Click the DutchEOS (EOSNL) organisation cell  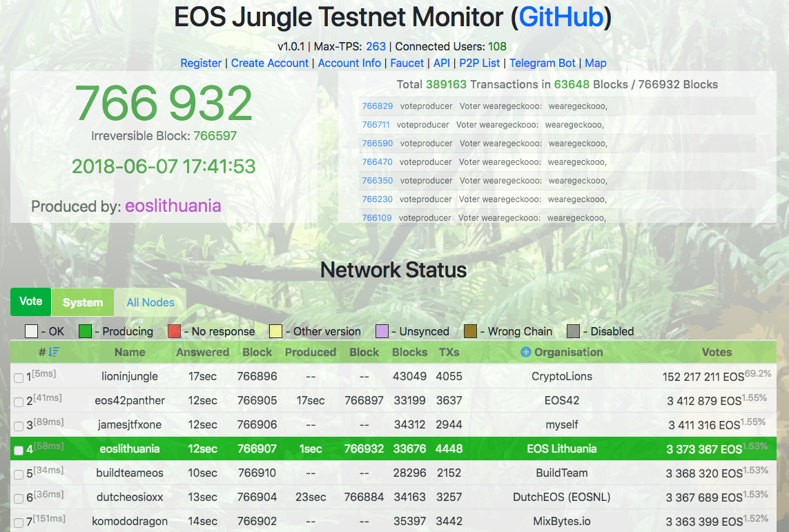(x=562, y=497)
